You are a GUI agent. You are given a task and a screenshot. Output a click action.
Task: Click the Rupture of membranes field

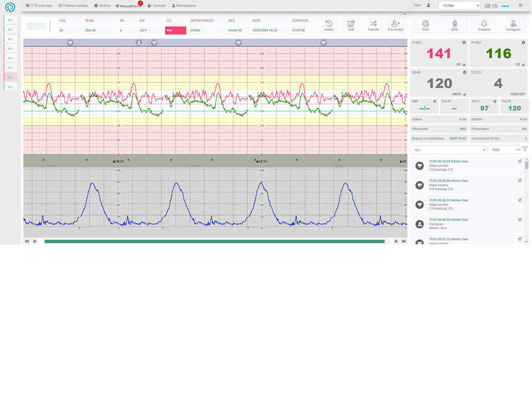tap(439, 139)
